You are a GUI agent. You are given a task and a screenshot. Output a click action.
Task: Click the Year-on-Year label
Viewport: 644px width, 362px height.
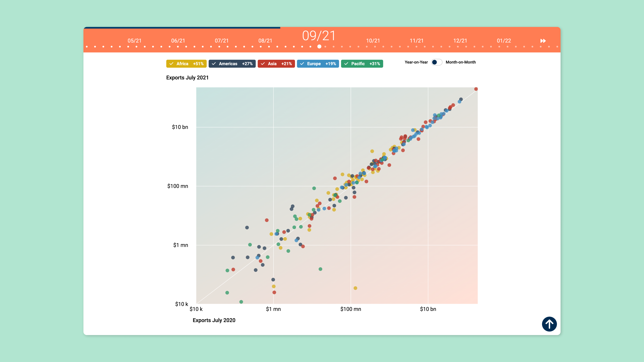coord(416,62)
